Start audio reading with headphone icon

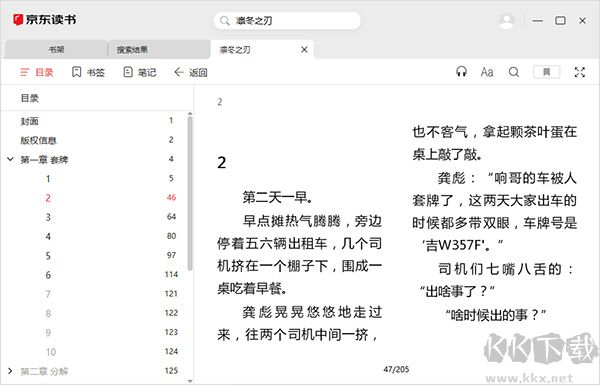click(x=461, y=72)
